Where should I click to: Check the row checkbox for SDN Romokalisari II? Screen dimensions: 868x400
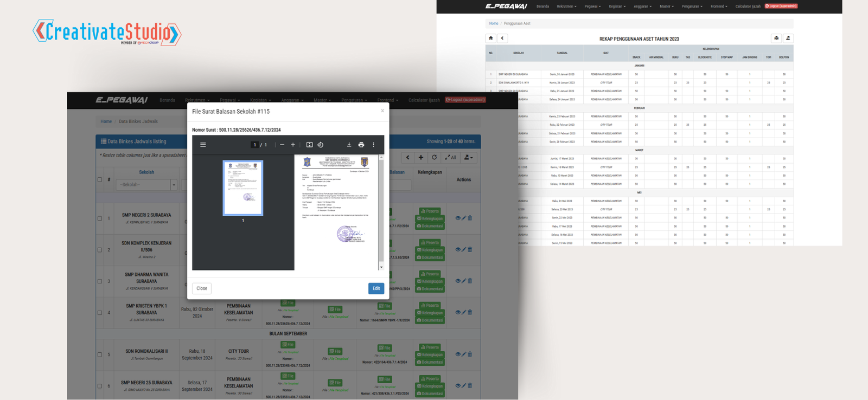click(x=100, y=354)
